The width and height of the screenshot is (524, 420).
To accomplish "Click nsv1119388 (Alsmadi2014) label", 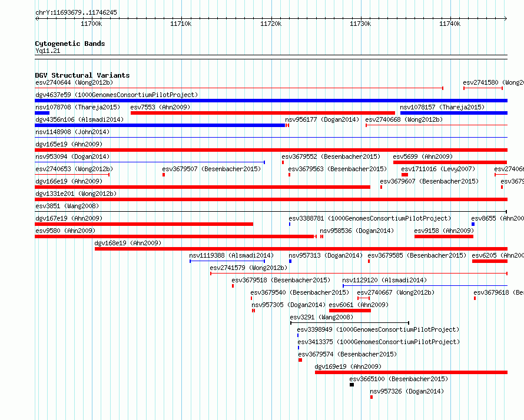I will [231, 255].
